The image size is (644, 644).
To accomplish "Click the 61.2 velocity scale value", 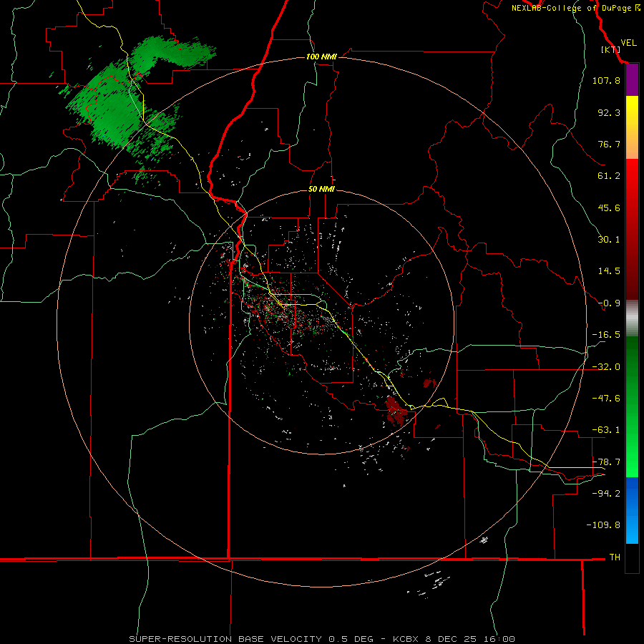I will click(609, 176).
